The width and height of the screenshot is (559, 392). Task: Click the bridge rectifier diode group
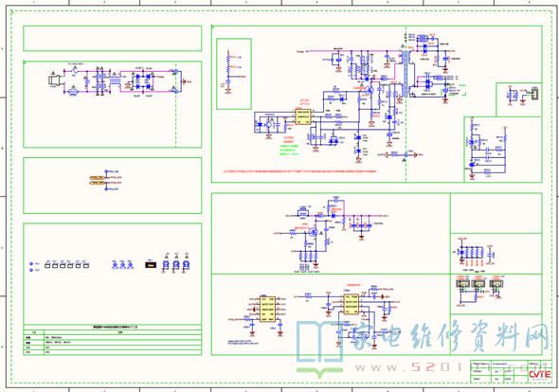coord(143,81)
